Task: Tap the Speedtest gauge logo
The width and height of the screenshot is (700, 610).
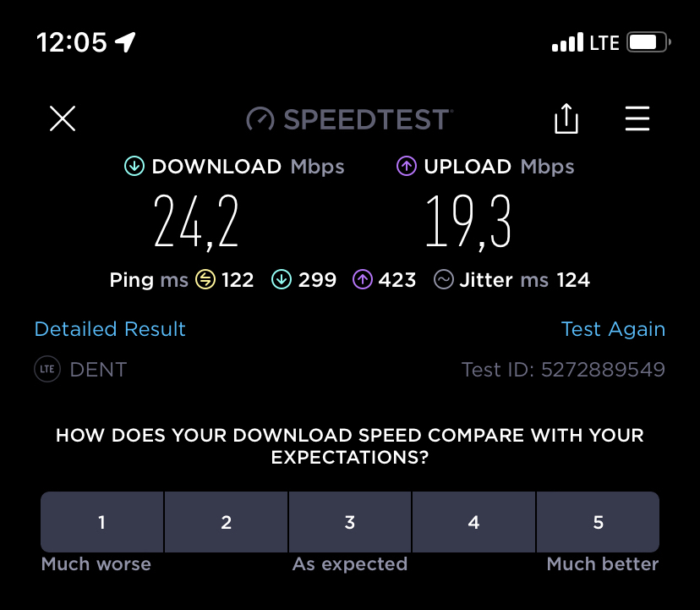Action: tap(260, 119)
